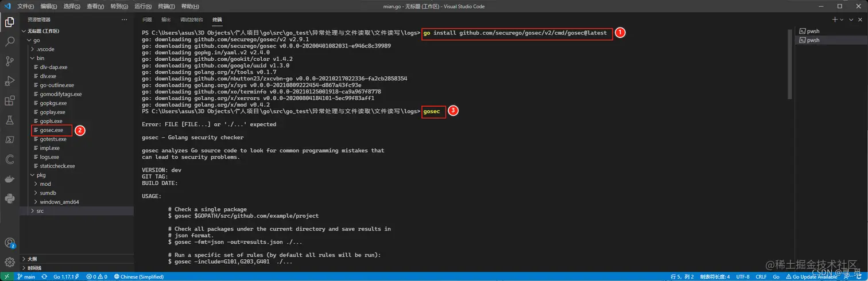Select staticcheck.exe file
This screenshot has width=868, height=281.
(x=77, y=166)
